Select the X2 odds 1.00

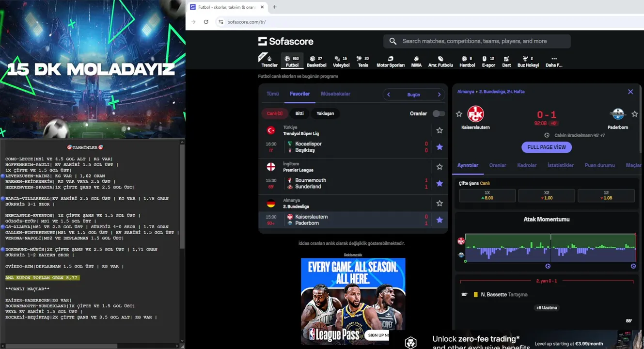[x=547, y=195]
